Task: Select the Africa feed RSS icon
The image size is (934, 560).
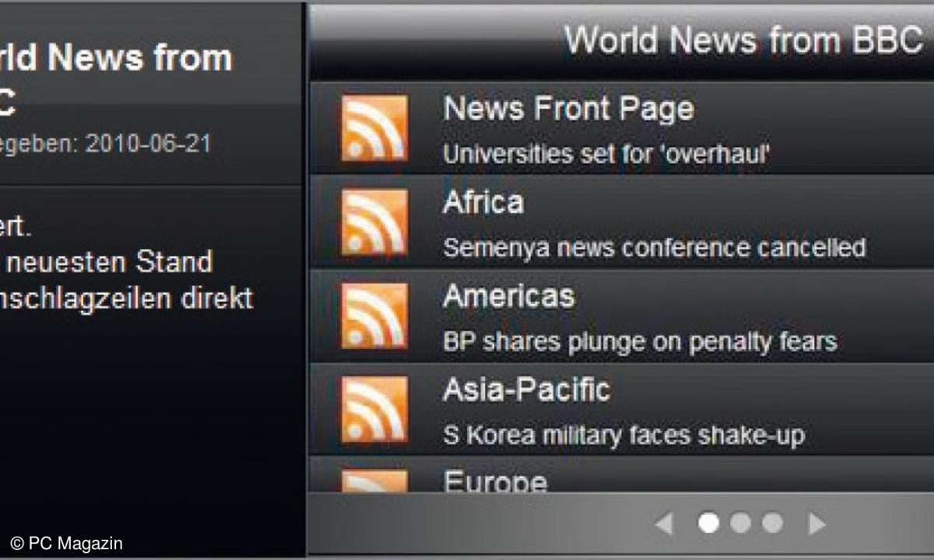Action: (374, 222)
